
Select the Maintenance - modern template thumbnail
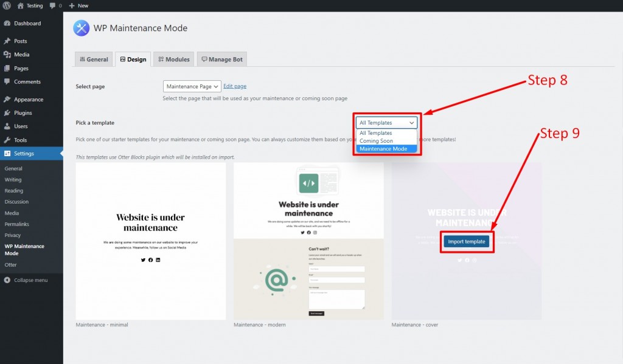point(308,241)
